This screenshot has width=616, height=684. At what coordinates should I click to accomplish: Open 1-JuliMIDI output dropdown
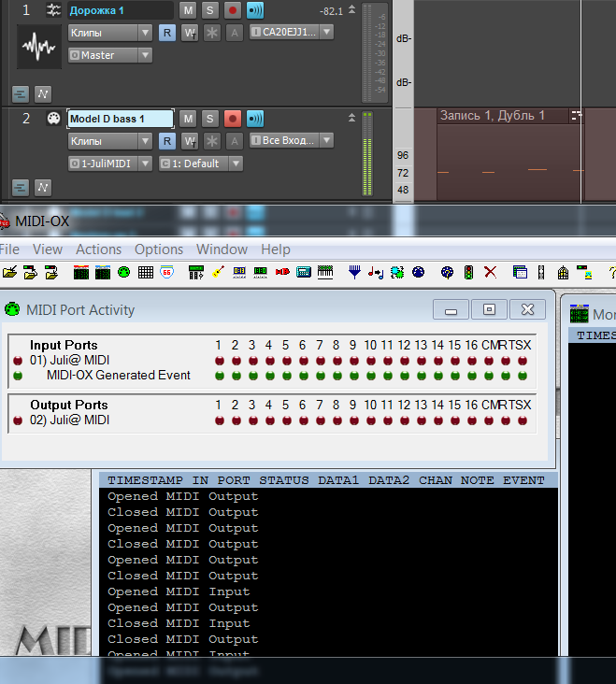point(110,164)
